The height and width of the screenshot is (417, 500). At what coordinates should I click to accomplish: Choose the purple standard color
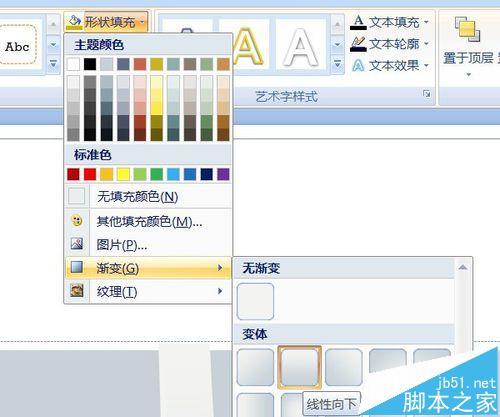(x=223, y=174)
